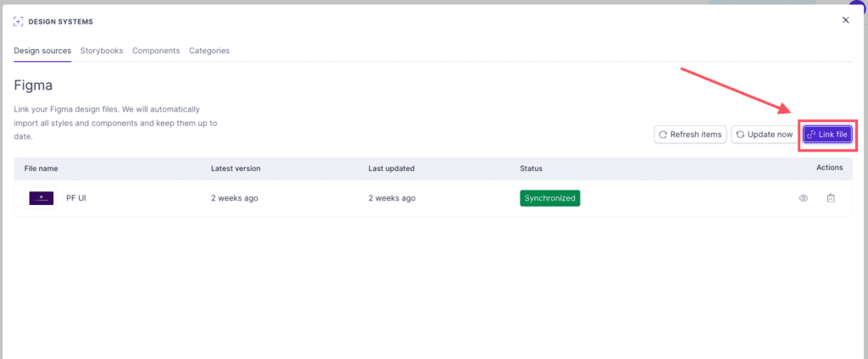This screenshot has height=359, width=868.
Task: Open the Components tab
Action: pyautogui.click(x=156, y=50)
